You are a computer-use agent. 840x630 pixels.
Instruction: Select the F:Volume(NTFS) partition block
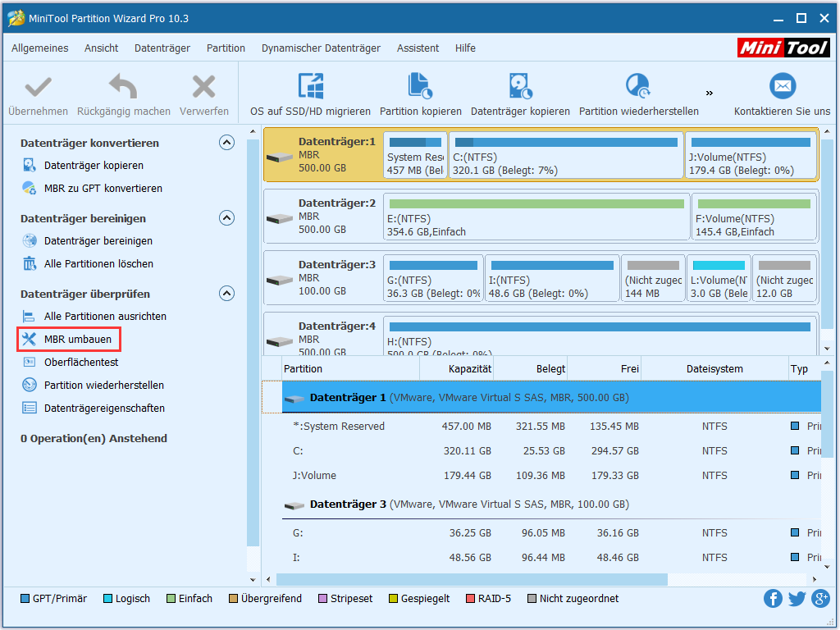(x=754, y=217)
